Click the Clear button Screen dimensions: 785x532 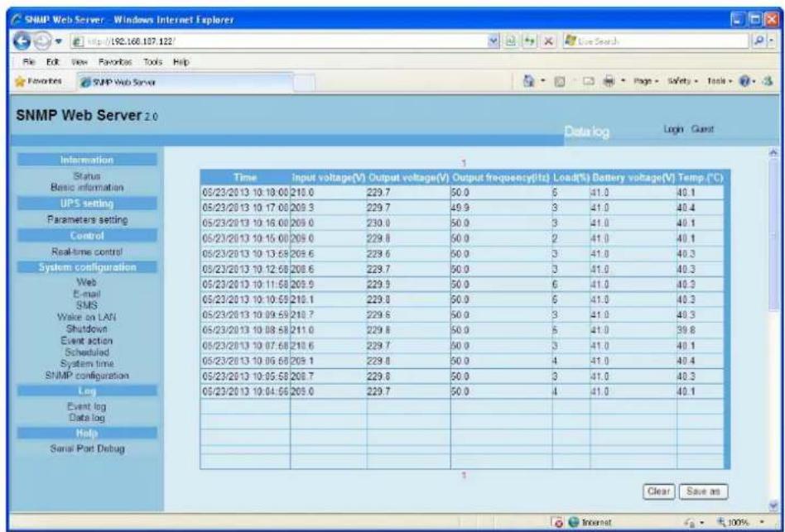click(658, 491)
